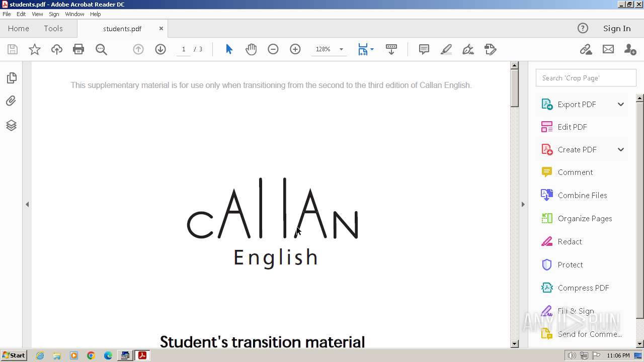Screen dimensions: 644x362
Task: Click the page number input field
Action: point(184,49)
